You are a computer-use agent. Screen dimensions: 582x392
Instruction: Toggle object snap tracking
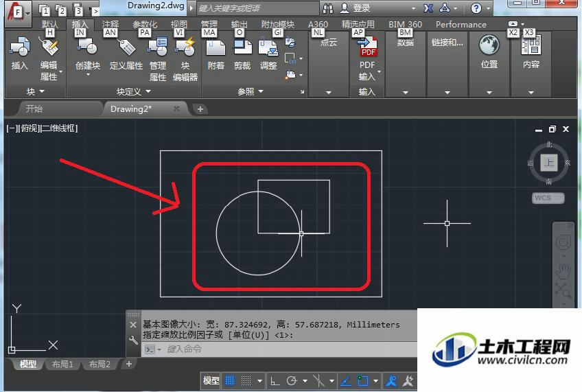point(346,380)
